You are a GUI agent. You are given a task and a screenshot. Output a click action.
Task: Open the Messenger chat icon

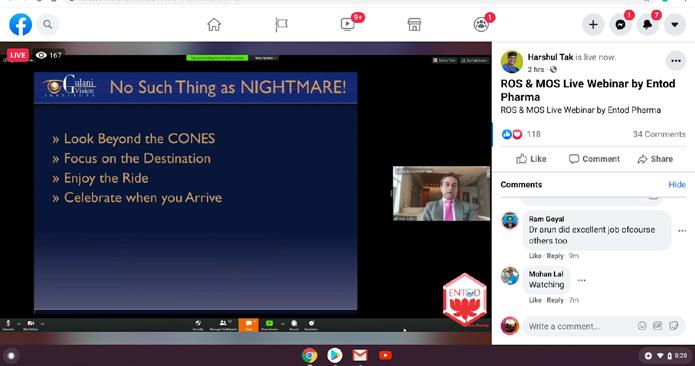tap(620, 24)
